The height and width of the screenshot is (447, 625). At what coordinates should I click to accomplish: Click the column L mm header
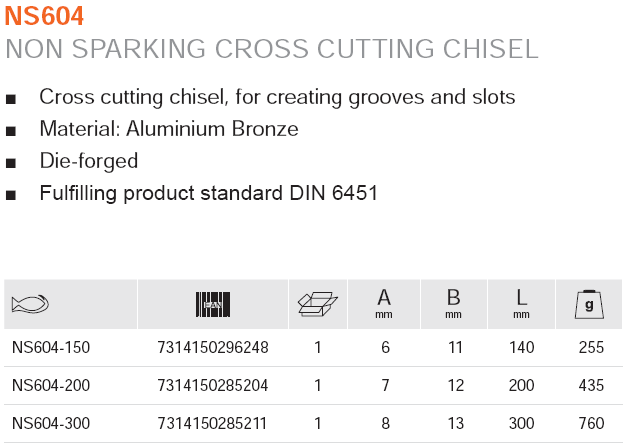coord(521,302)
